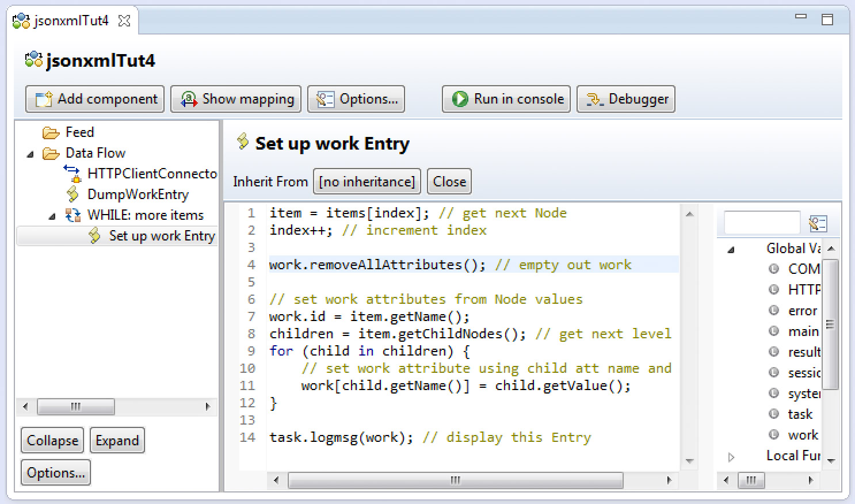Click the DumpWorkEntry script icon
The height and width of the screenshot is (504, 855).
point(71,194)
